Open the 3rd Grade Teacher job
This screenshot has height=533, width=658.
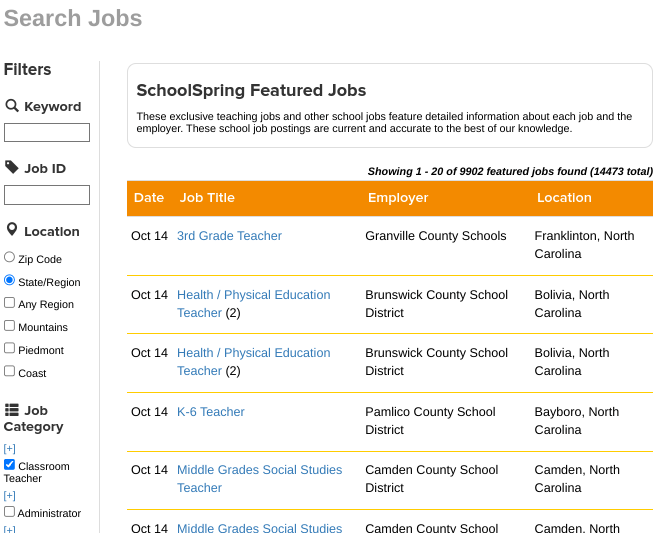(x=229, y=236)
